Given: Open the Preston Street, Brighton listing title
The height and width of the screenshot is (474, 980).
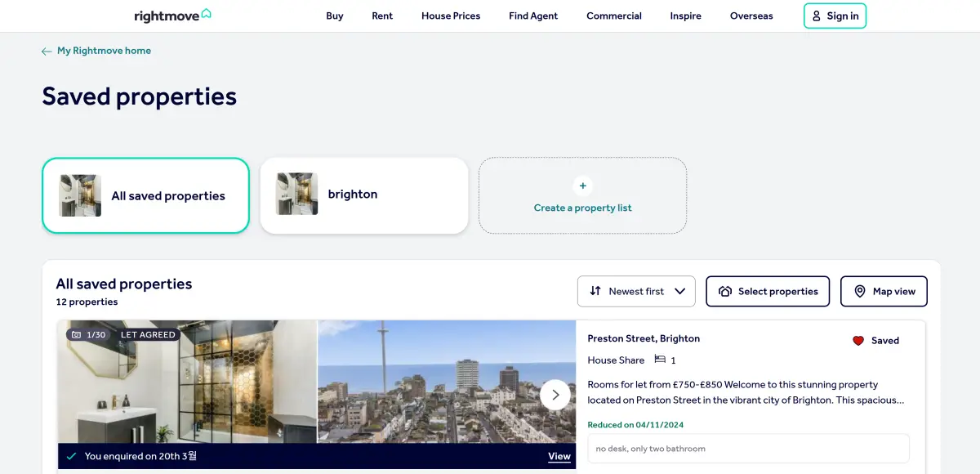Looking at the screenshot, I should [x=644, y=338].
